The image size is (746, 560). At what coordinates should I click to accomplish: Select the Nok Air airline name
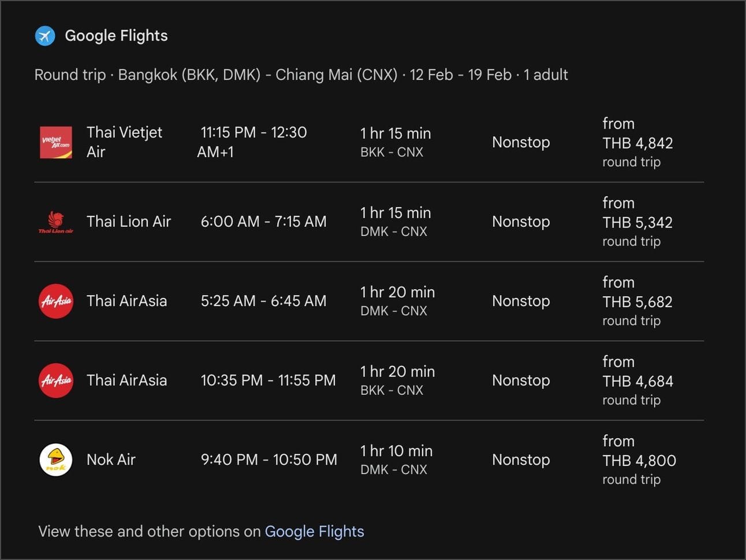111,460
